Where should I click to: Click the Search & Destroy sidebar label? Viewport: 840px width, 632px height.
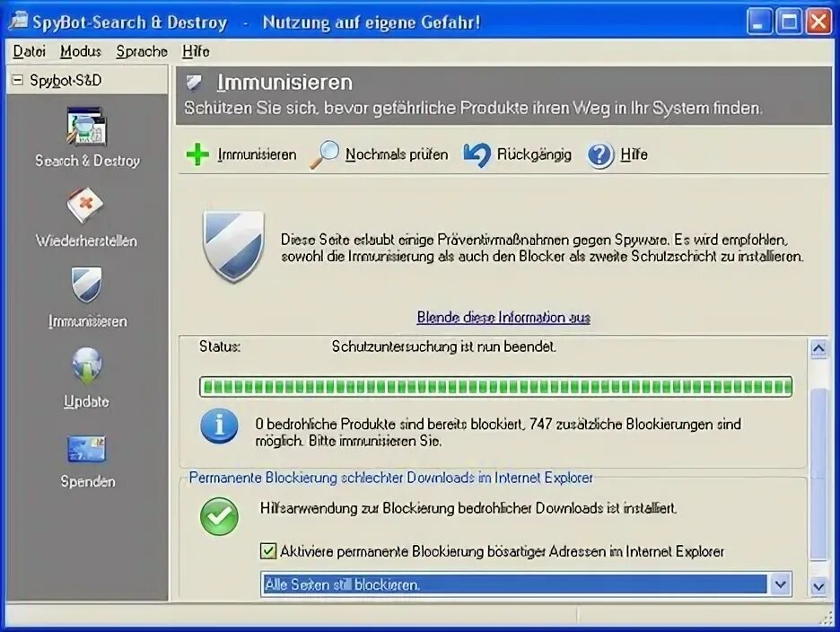(87, 161)
